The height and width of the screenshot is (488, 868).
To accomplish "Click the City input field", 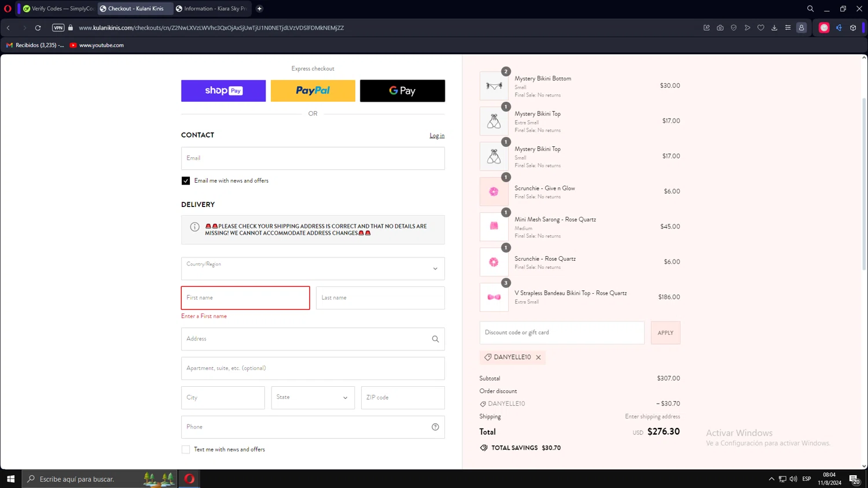I will point(223,398).
